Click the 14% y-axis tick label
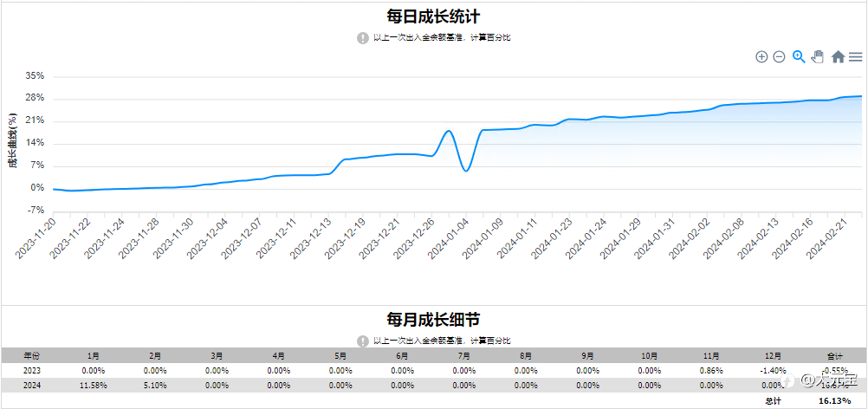 (35, 144)
